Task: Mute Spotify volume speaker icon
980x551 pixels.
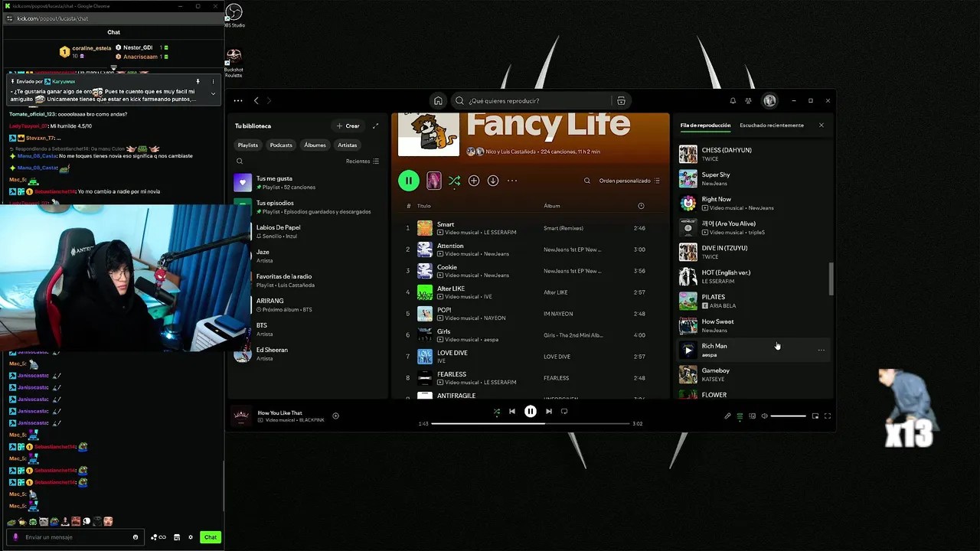Action: coord(764,416)
